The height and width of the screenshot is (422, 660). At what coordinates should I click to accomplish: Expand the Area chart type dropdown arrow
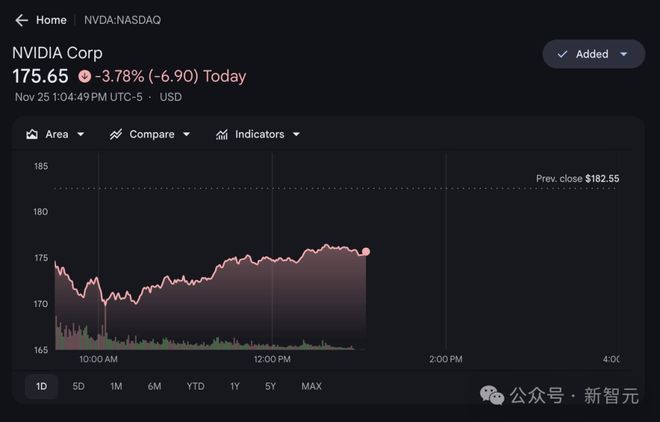point(81,134)
